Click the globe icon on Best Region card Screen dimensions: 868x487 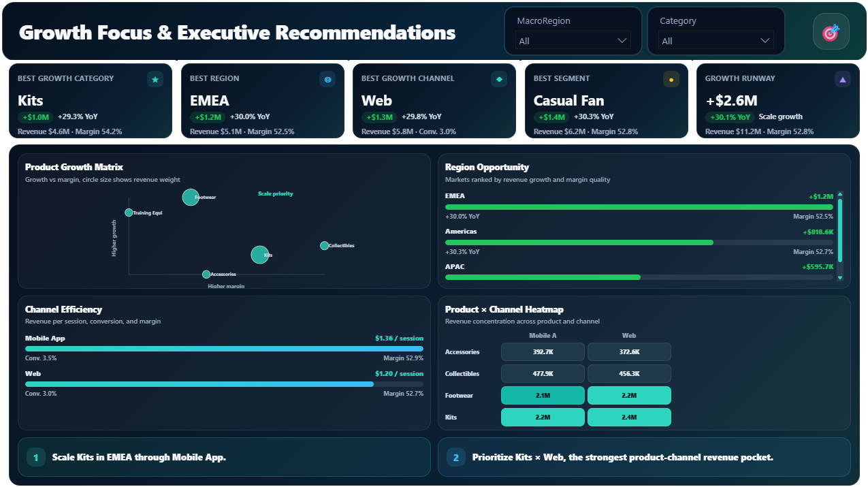point(327,80)
